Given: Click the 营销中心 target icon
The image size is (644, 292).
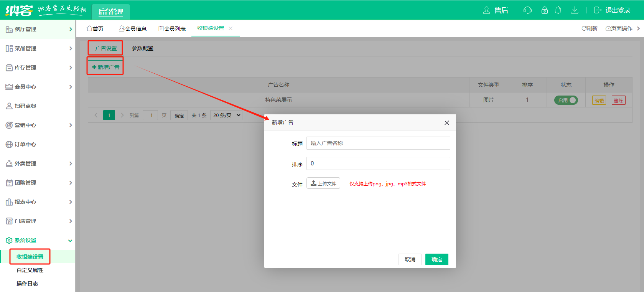Looking at the screenshot, I should pyautogui.click(x=9, y=125).
